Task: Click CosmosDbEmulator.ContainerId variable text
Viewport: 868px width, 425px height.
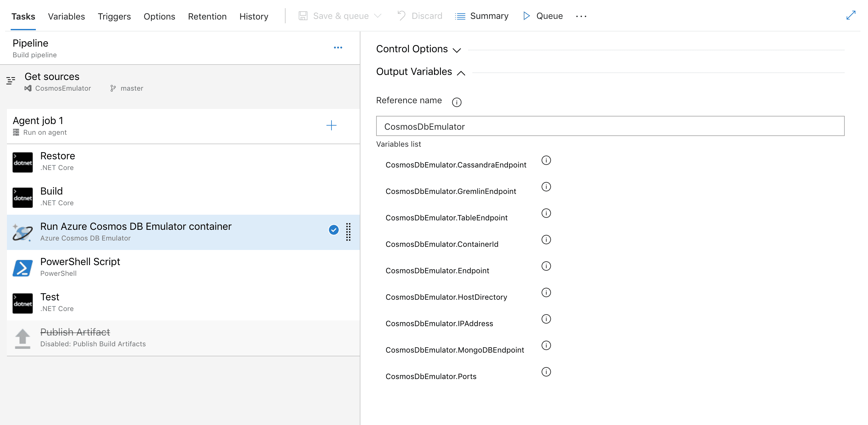Action: pyautogui.click(x=442, y=244)
